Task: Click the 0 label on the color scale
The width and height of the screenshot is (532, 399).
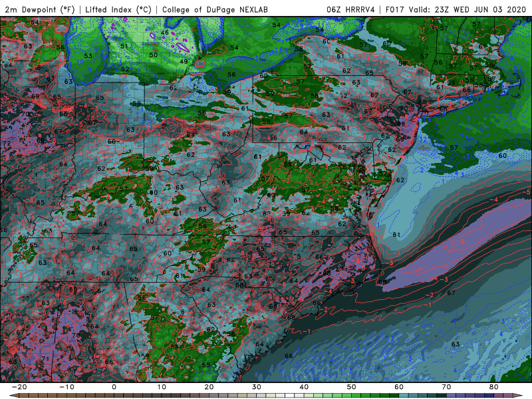Action: [114, 387]
